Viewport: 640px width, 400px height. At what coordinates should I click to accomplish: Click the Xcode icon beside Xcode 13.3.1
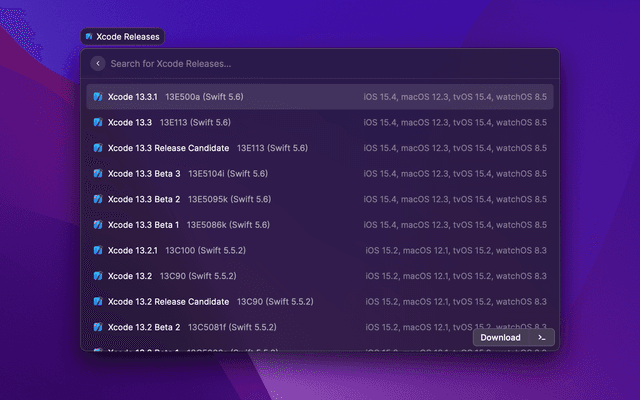(x=97, y=97)
